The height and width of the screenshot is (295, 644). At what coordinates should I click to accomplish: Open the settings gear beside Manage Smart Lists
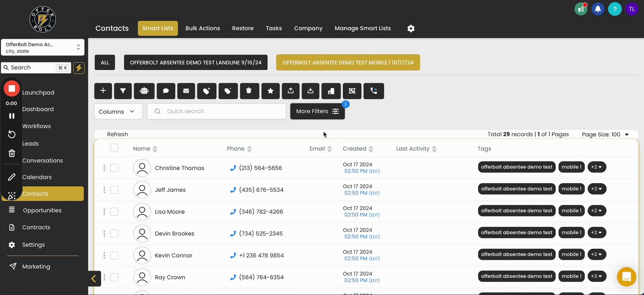pyautogui.click(x=411, y=28)
